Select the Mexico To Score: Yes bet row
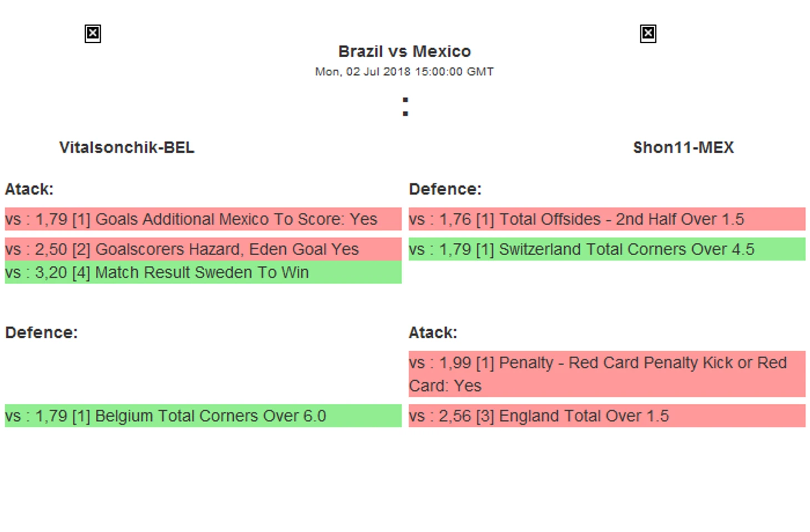 click(202, 219)
